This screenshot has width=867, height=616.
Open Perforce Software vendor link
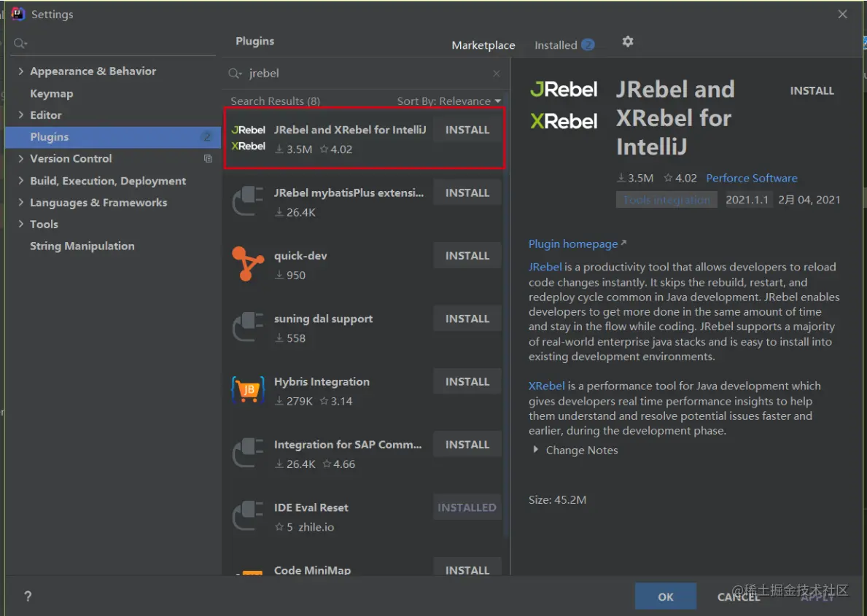point(752,178)
